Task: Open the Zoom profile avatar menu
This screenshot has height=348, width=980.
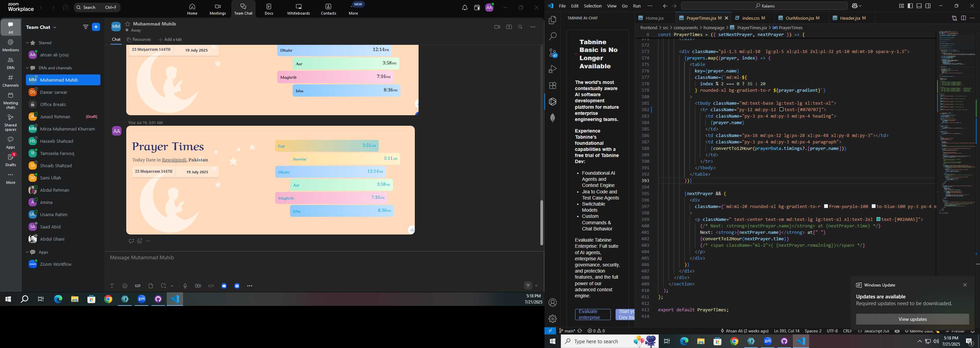Action: (489, 7)
